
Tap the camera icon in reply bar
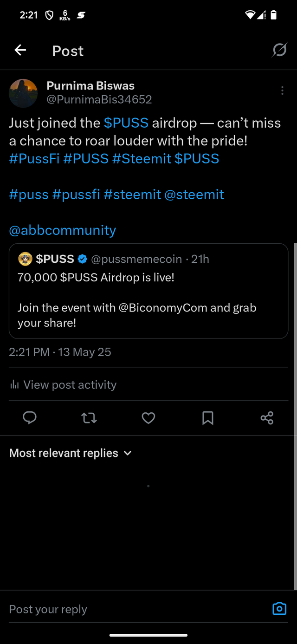point(279,609)
